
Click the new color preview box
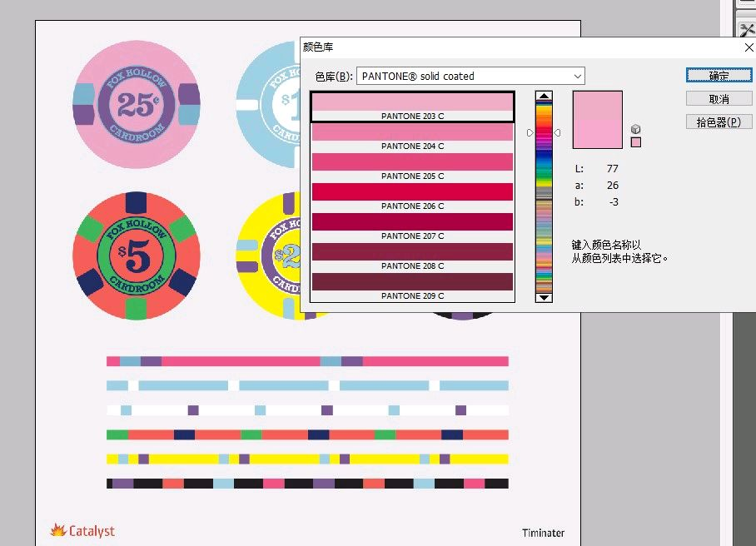pyautogui.click(x=597, y=106)
